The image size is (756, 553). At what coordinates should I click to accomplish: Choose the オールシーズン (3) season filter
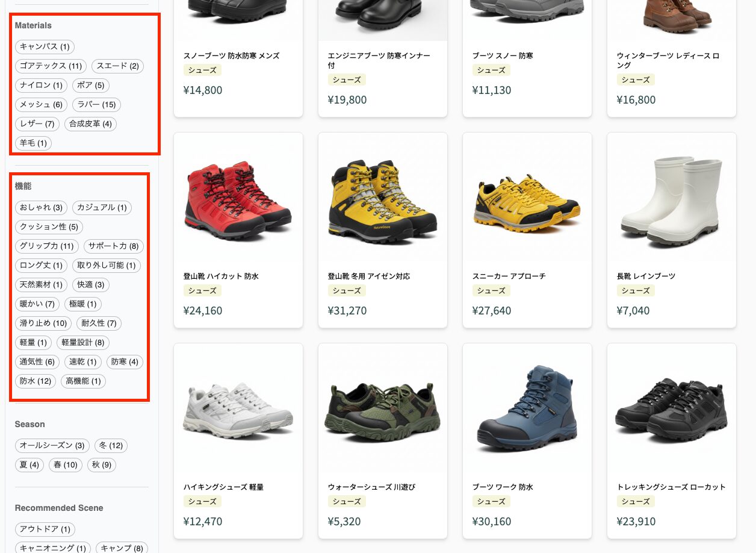click(52, 446)
